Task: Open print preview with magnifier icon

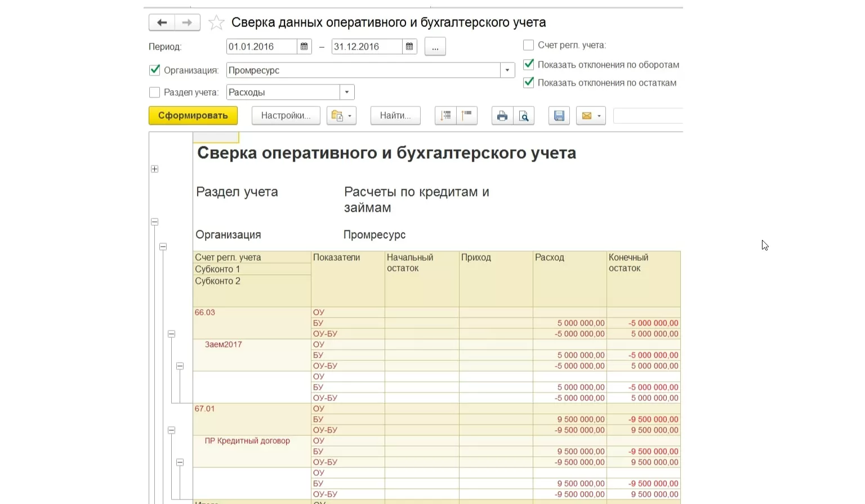Action: click(x=524, y=115)
